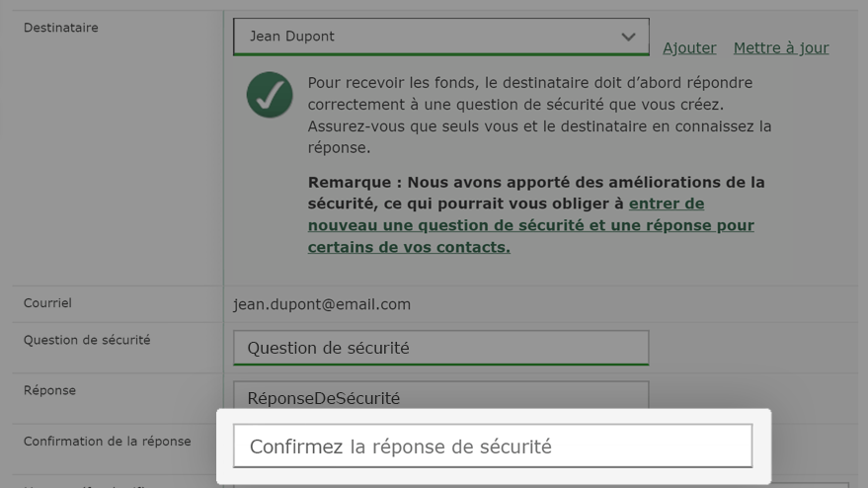Click the Confirmez la réponse de sécurité field
The image size is (868, 488).
(x=493, y=446)
